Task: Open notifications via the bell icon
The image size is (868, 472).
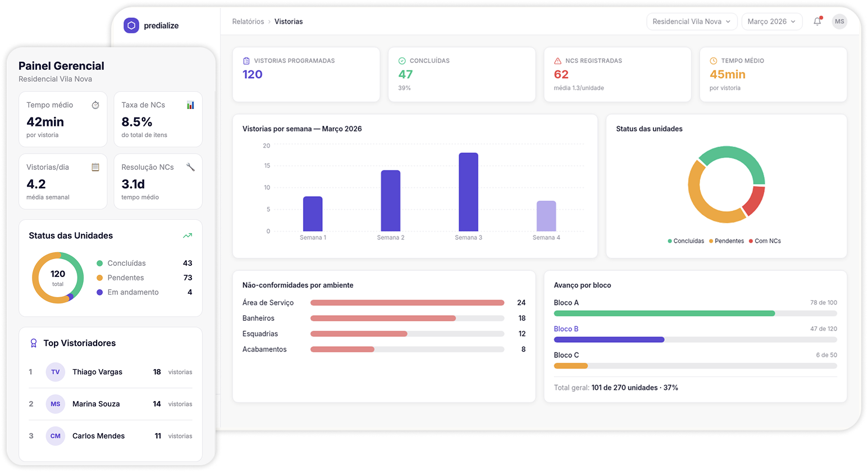Action: (817, 21)
